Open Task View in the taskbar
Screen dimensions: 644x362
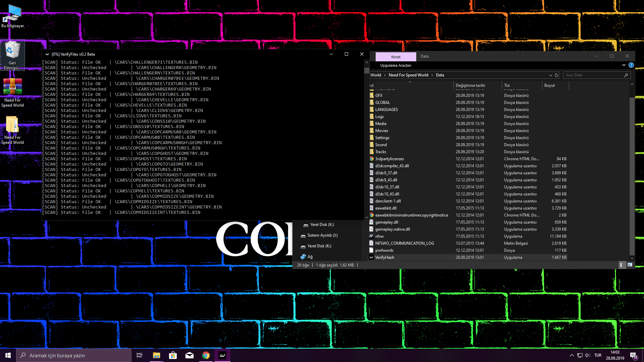140,355
